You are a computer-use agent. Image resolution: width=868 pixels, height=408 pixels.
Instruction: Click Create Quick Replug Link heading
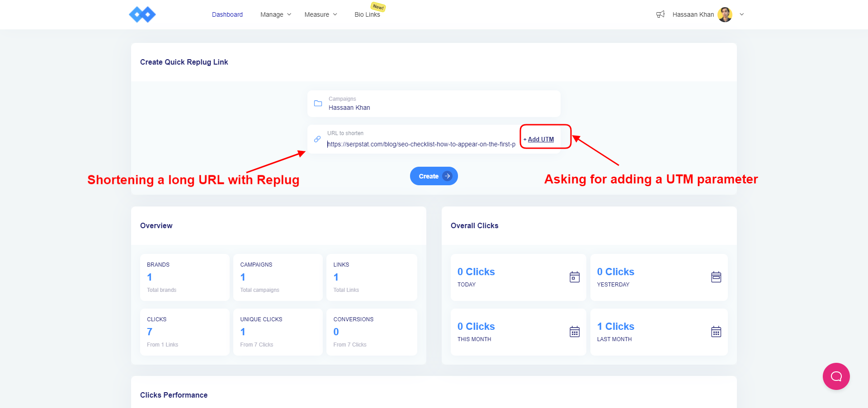[x=184, y=62]
